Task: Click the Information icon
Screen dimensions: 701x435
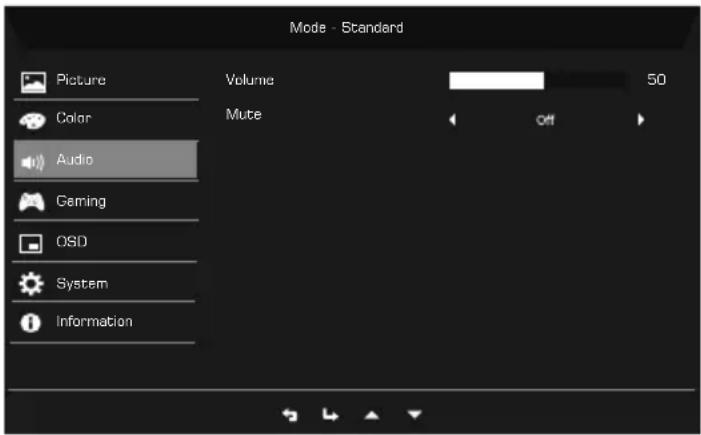Action: (30, 323)
